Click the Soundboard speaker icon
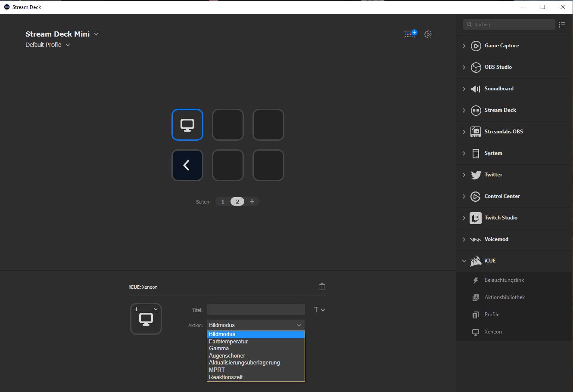 (476, 89)
